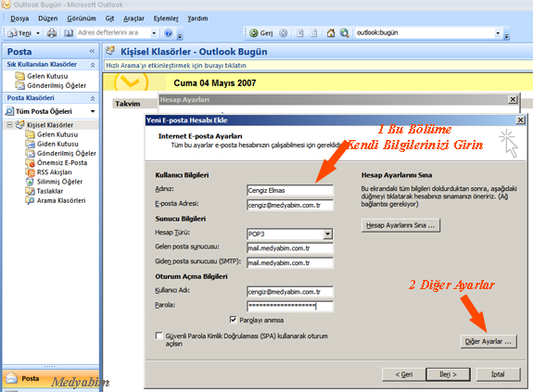Click the 'Adres defterlerini ara' search box

(113, 32)
